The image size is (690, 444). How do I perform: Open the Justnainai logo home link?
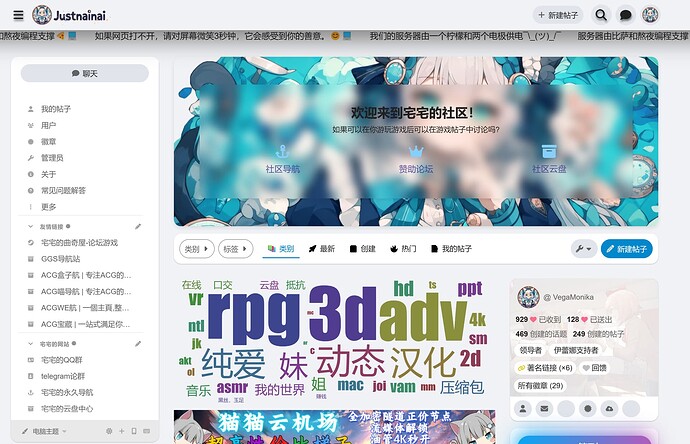coord(70,15)
